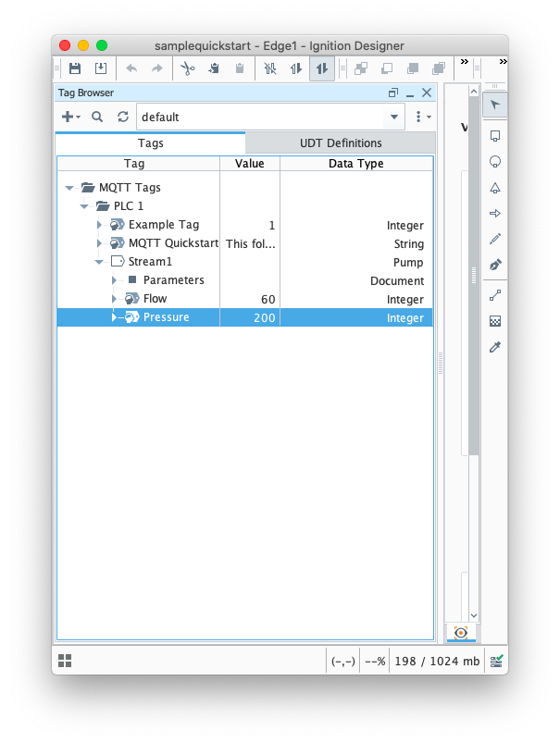Collapse the PLC 1 folder
Image resolution: width=560 pixels, height=743 pixels.
tap(84, 206)
